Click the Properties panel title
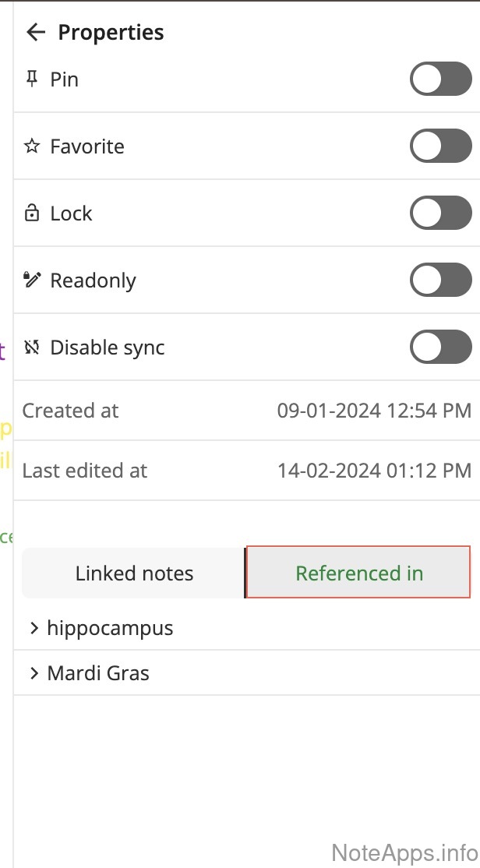The height and width of the screenshot is (868, 480). (111, 33)
